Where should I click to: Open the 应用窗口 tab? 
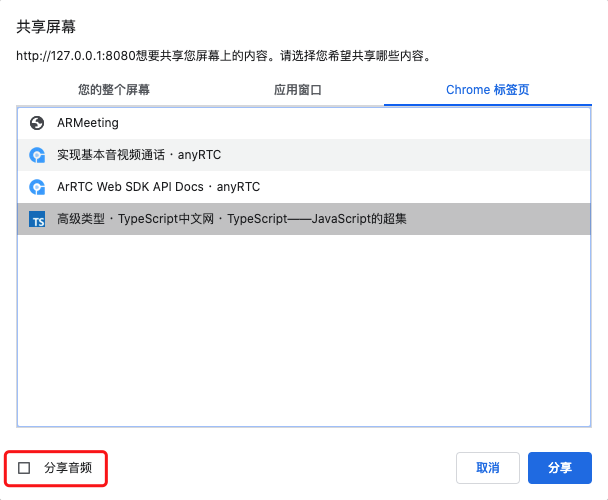(x=298, y=90)
